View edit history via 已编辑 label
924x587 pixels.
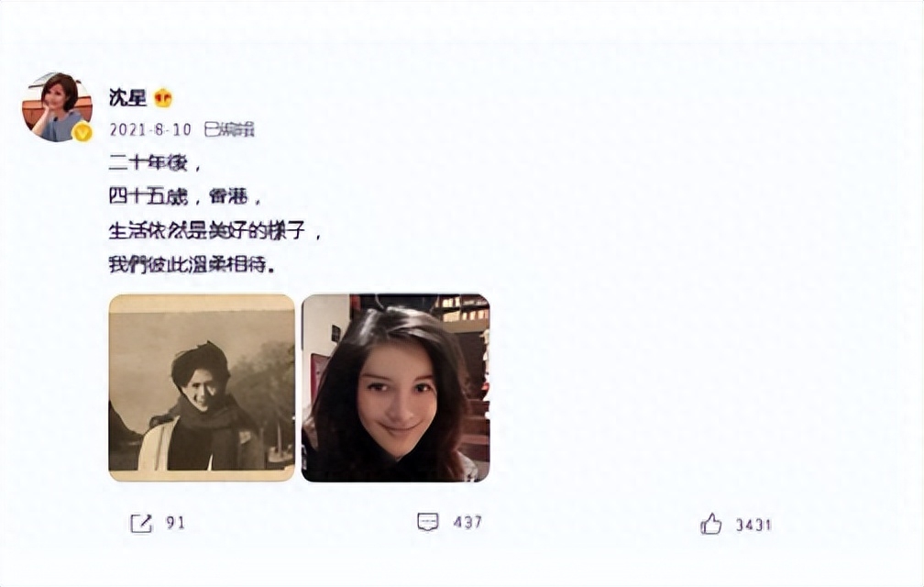point(229,129)
